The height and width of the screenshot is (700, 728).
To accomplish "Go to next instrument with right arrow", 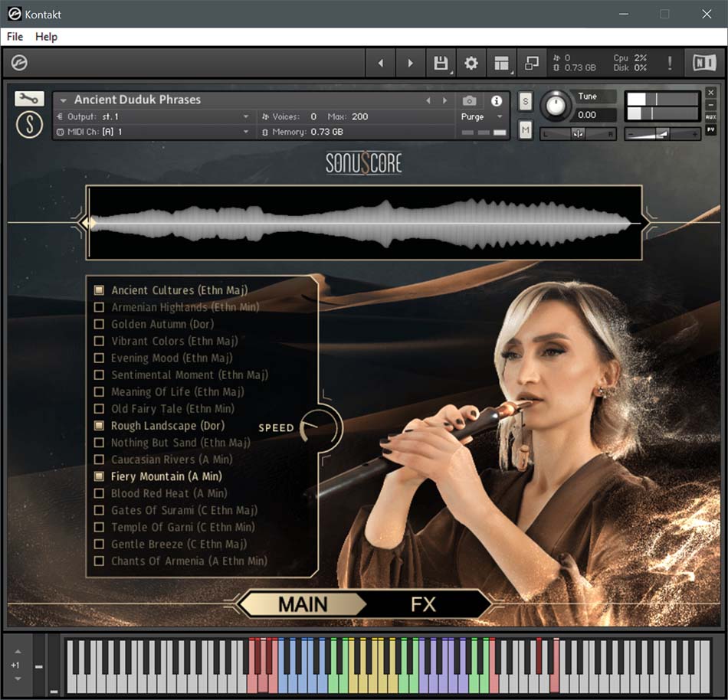I will click(411, 63).
